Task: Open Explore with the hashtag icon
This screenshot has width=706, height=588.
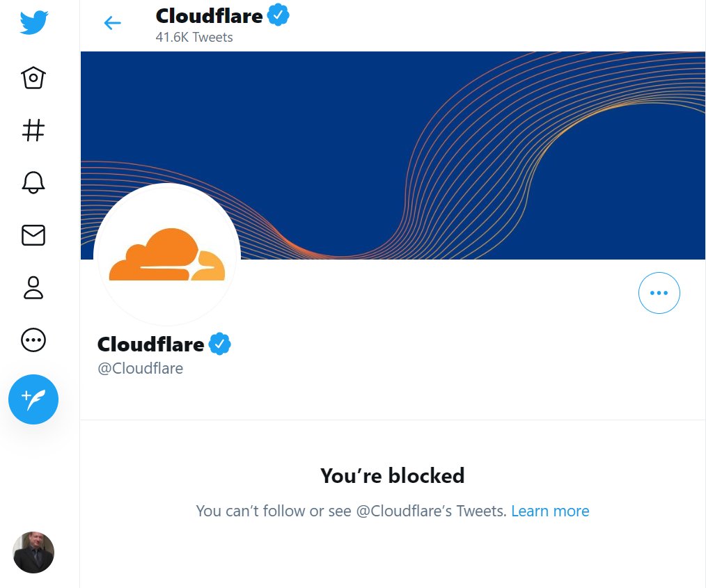Action: (x=33, y=130)
